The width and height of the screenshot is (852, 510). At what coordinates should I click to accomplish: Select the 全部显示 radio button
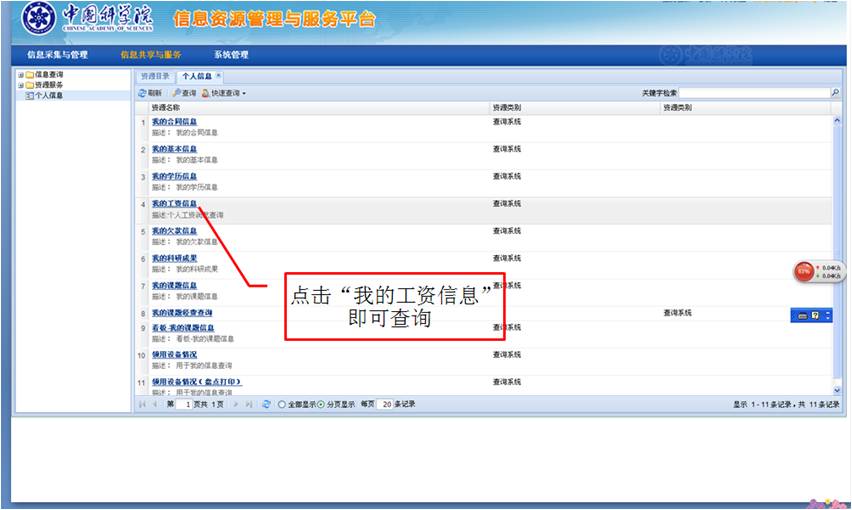click(x=281, y=404)
